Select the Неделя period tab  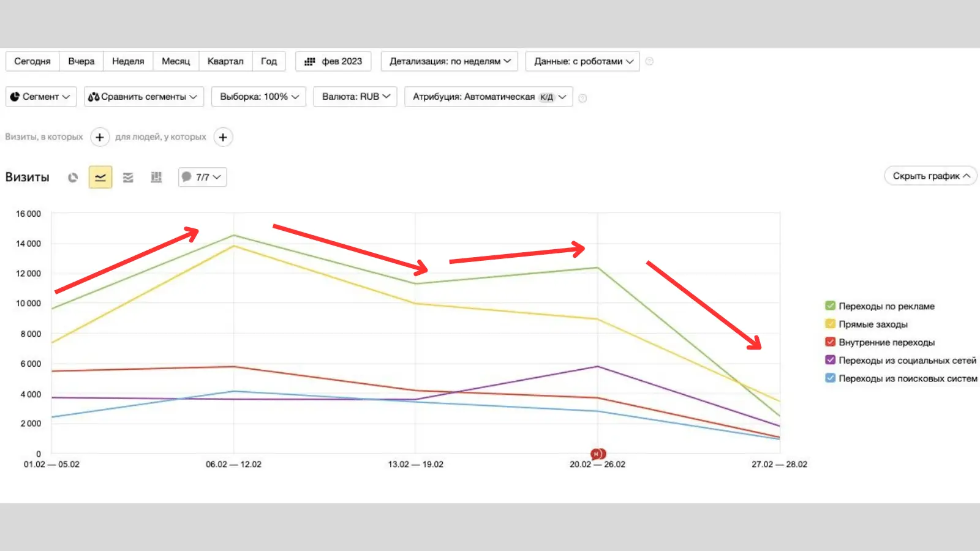click(128, 61)
